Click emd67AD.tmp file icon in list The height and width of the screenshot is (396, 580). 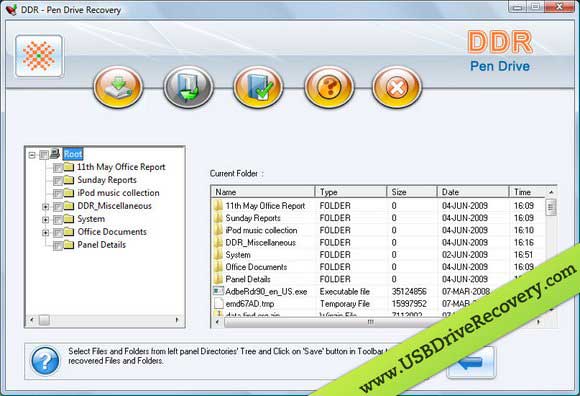point(219,304)
